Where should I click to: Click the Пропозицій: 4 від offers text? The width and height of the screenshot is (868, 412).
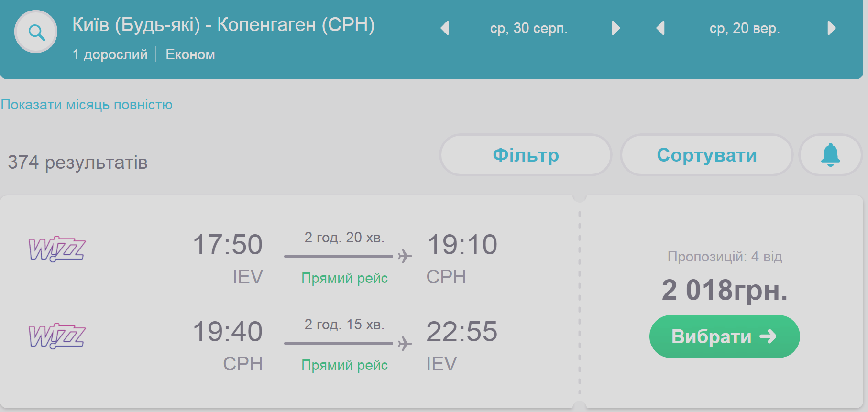click(725, 257)
